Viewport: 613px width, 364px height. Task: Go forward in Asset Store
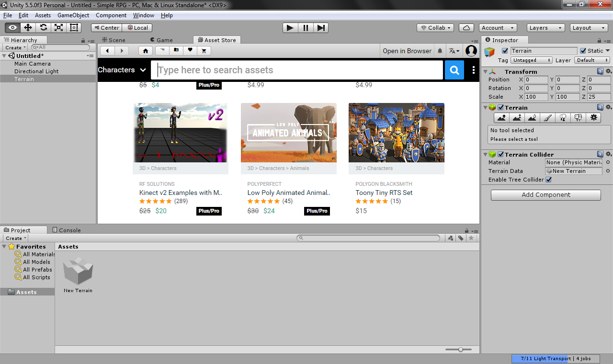[x=122, y=51]
